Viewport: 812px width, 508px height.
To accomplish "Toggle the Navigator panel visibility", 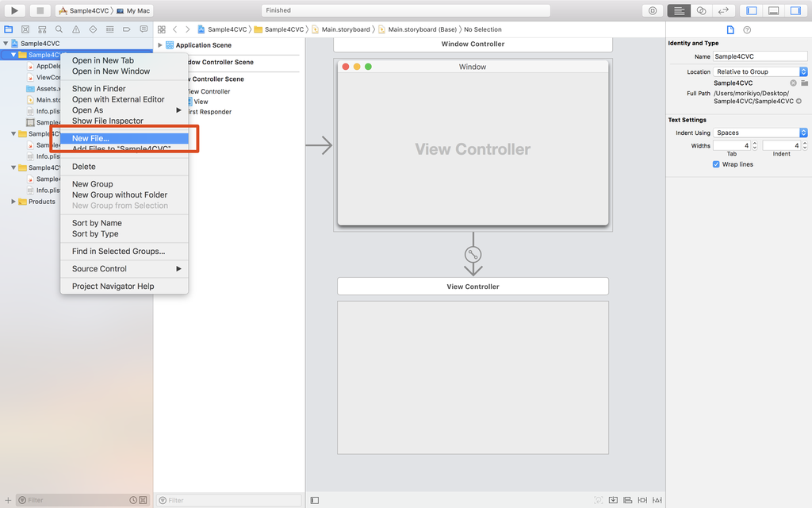I will pyautogui.click(x=752, y=10).
